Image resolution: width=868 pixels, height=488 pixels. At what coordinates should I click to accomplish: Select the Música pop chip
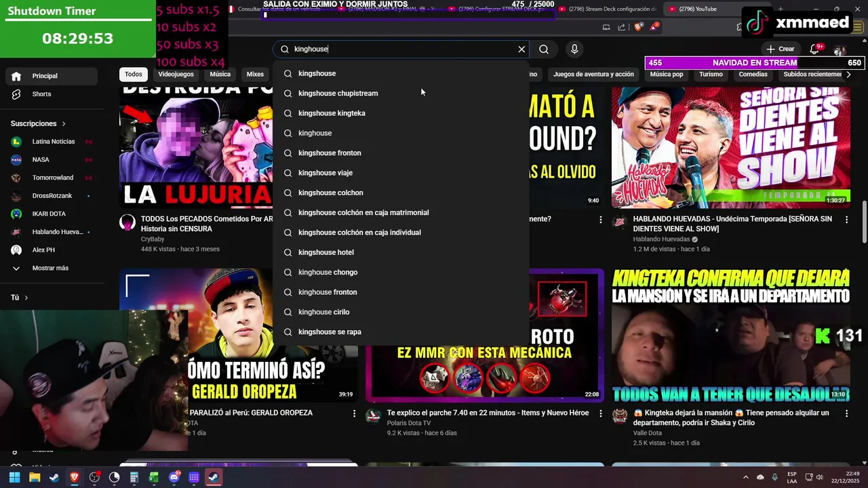pyautogui.click(x=667, y=75)
